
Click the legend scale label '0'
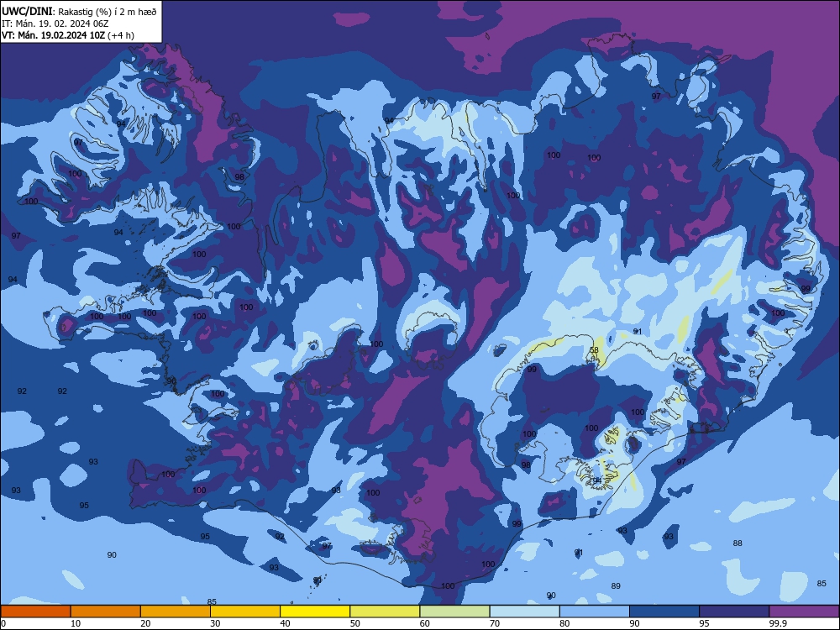tap(3, 623)
